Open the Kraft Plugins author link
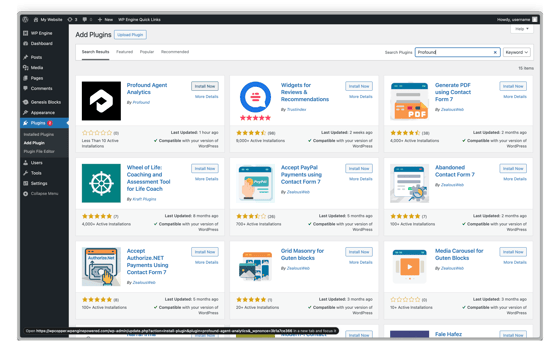The height and width of the screenshot is (363, 560). pyautogui.click(x=144, y=199)
